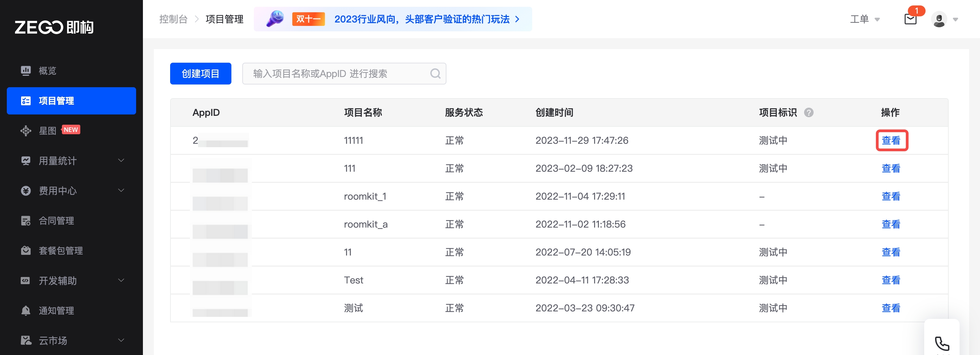
Task: Go to Console (控制台) breadcrumb
Action: (173, 19)
